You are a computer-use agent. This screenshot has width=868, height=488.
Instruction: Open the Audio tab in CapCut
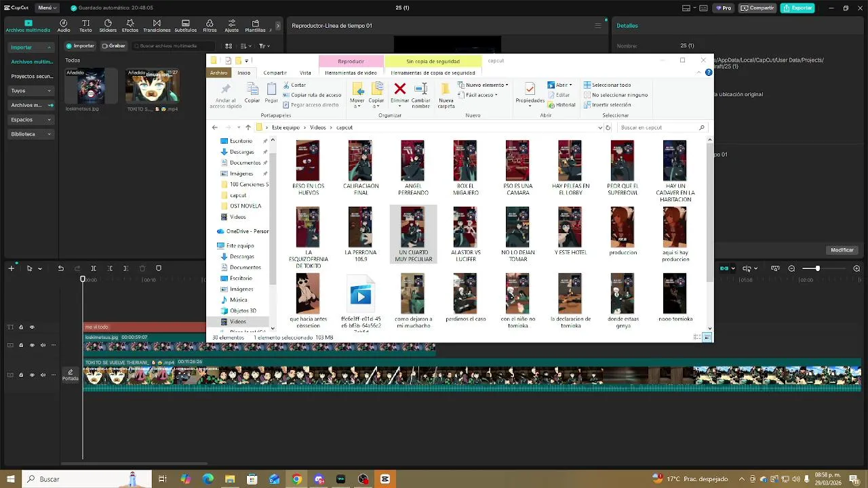(x=64, y=26)
